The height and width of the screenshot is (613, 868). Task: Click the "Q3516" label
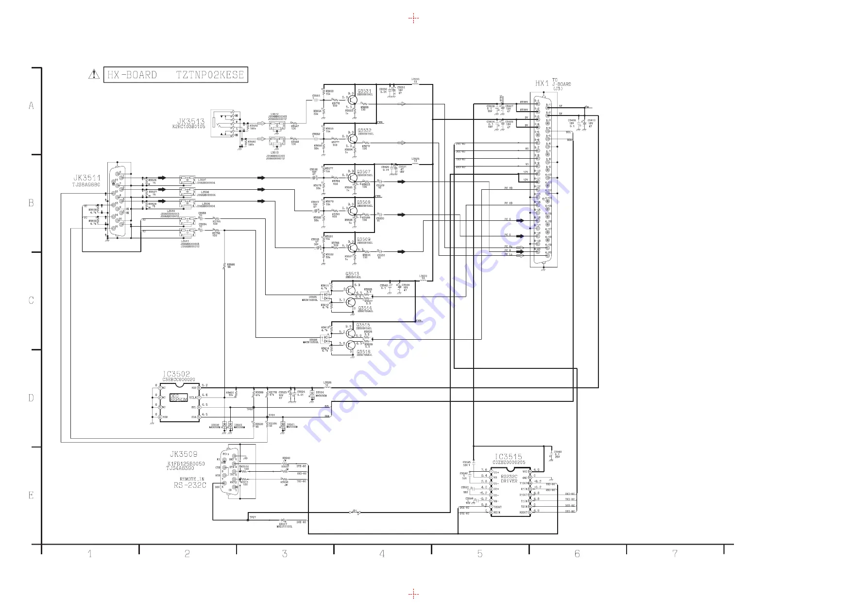coord(364,352)
